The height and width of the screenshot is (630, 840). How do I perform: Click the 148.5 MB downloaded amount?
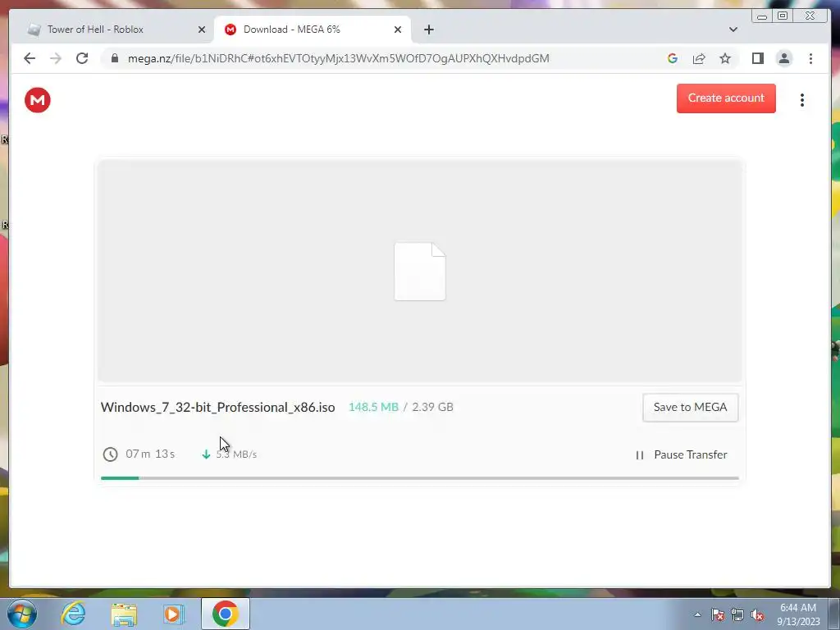[373, 407]
